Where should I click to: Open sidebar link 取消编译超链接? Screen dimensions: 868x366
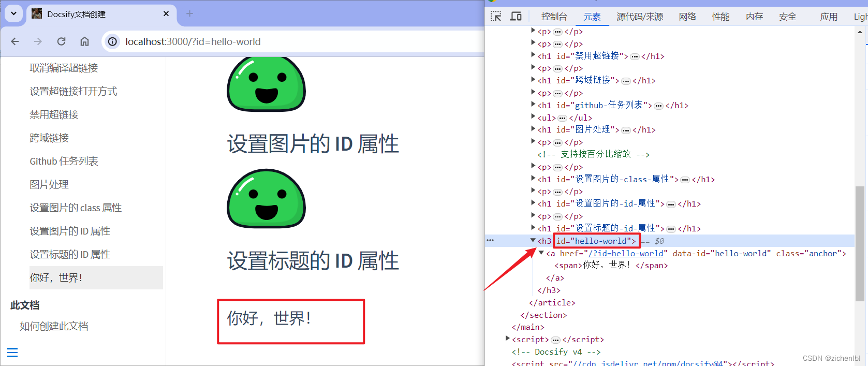[64, 68]
